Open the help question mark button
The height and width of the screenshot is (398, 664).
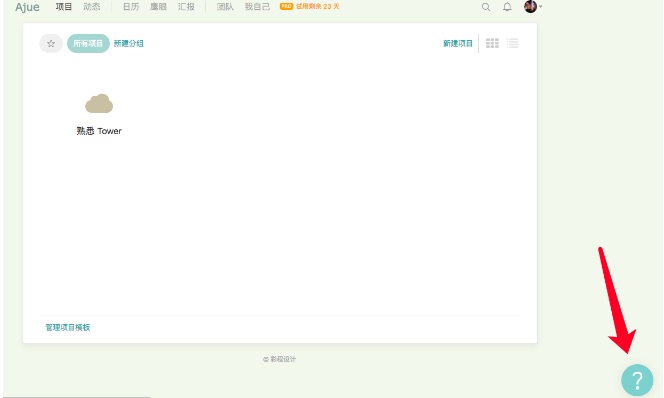(637, 380)
